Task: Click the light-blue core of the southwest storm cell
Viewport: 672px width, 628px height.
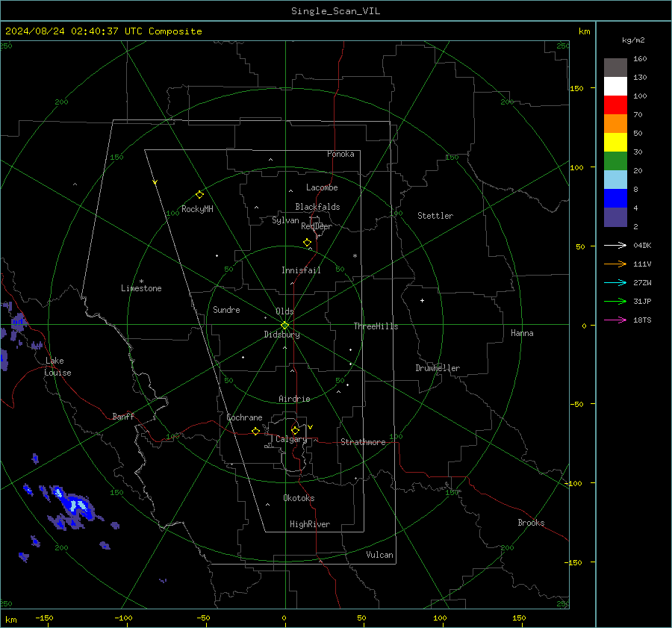Action: click(x=78, y=505)
